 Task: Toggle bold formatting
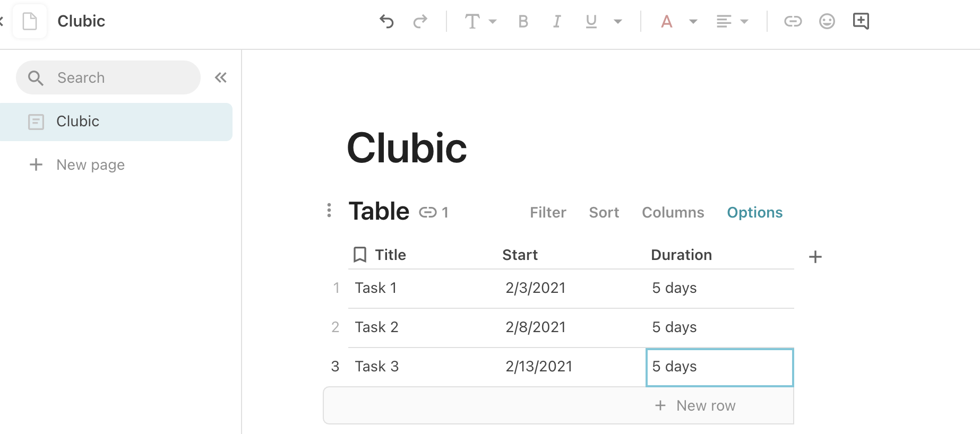click(523, 21)
